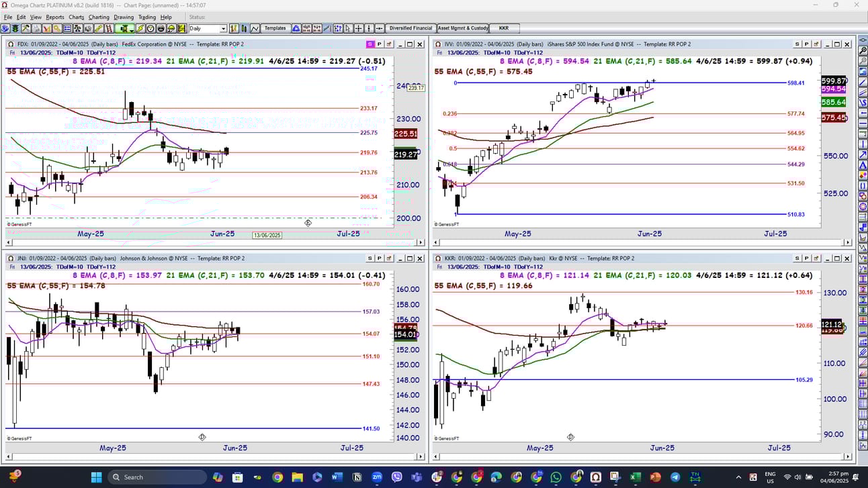Select the horizontal line drawing tool

point(862,124)
